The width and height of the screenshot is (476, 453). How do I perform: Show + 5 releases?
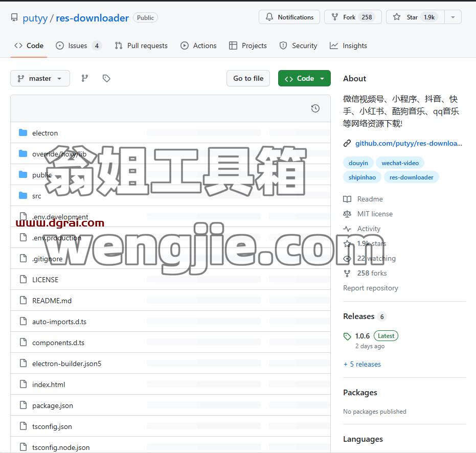click(362, 364)
